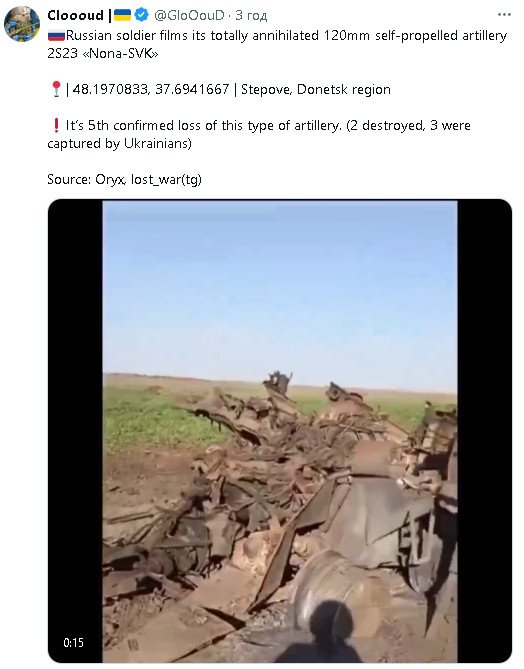
Task: Click the right black letterbox bar of video
Action: 484,431
